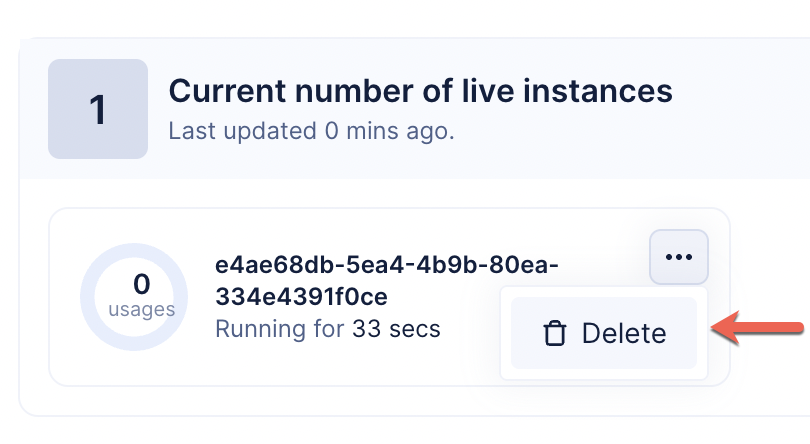Viewport: 810px width, 444px height.
Task: Click the "usages" label in the ring
Action: 141,310
